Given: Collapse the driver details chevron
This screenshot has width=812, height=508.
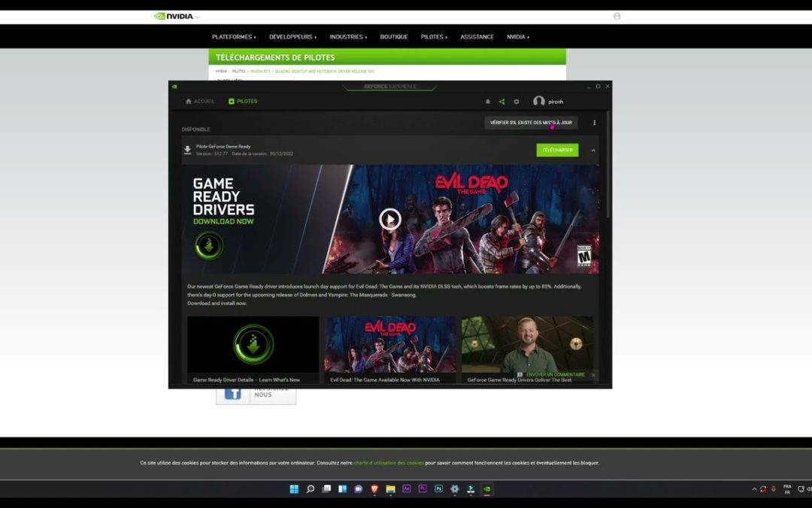Looking at the screenshot, I should tap(593, 151).
